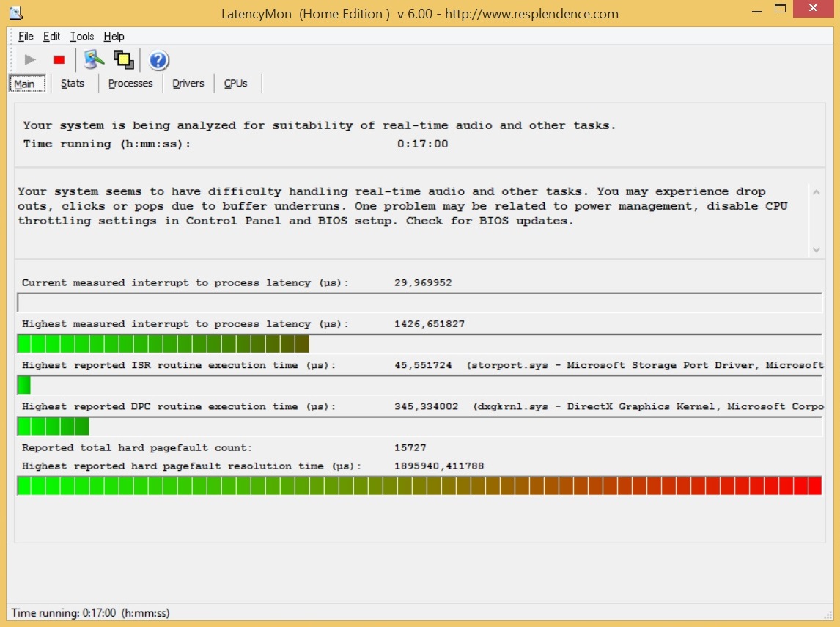Open help via blue question mark icon
840x627 pixels.
(158, 60)
